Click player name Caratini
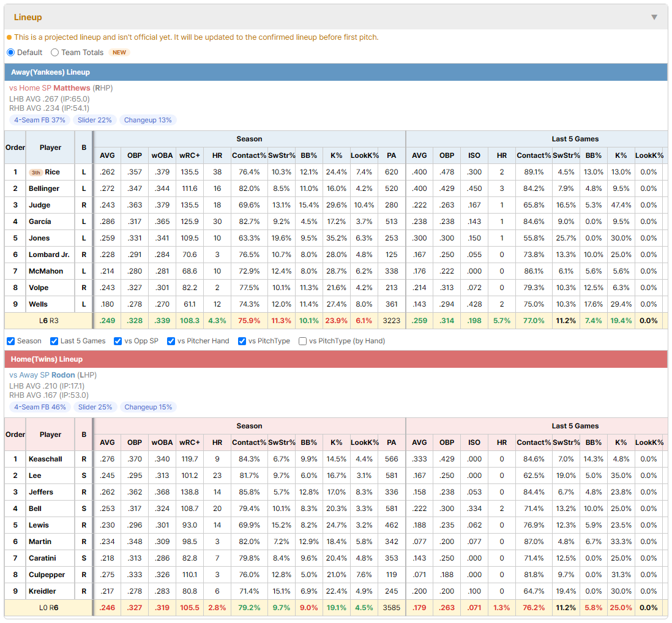This screenshot has width=672, height=623. pos(42,558)
